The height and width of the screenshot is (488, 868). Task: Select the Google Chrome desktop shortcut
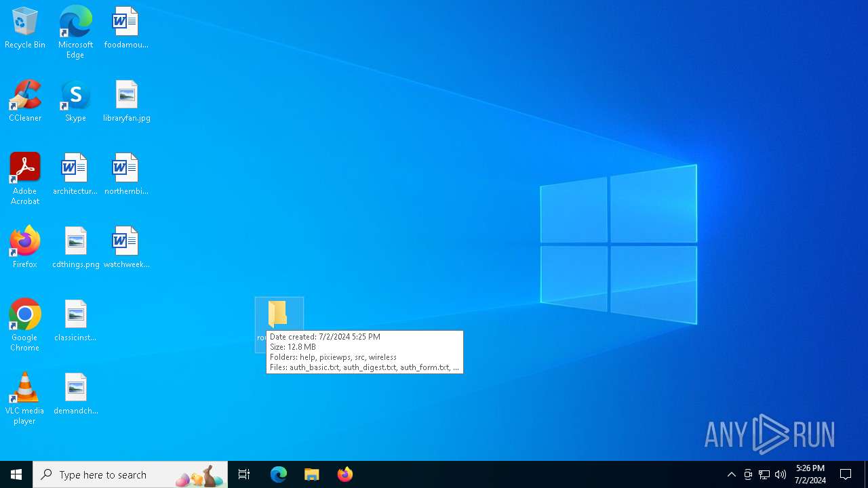(x=25, y=325)
